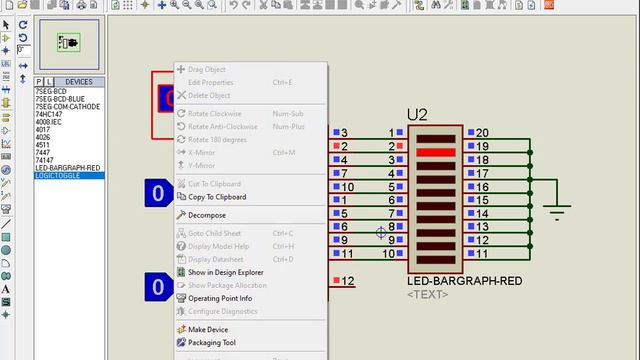Click the Redraw display toolbar icon
This screenshot has height=360, width=640.
pos(116,5)
